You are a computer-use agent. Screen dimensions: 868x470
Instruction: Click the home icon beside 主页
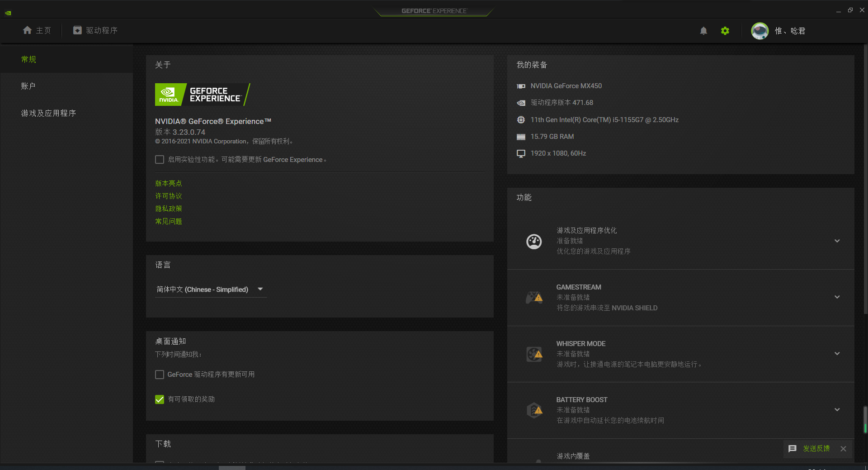[28, 30]
